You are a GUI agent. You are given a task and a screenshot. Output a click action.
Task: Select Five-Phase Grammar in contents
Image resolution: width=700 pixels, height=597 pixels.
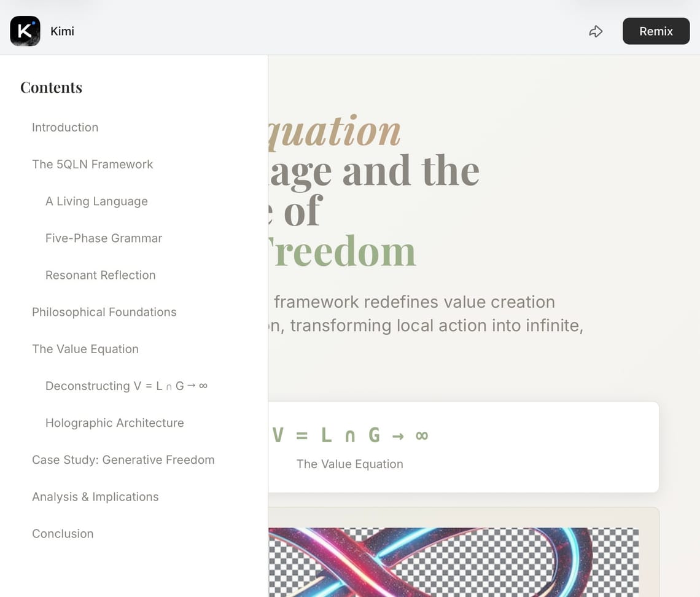[x=104, y=238]
